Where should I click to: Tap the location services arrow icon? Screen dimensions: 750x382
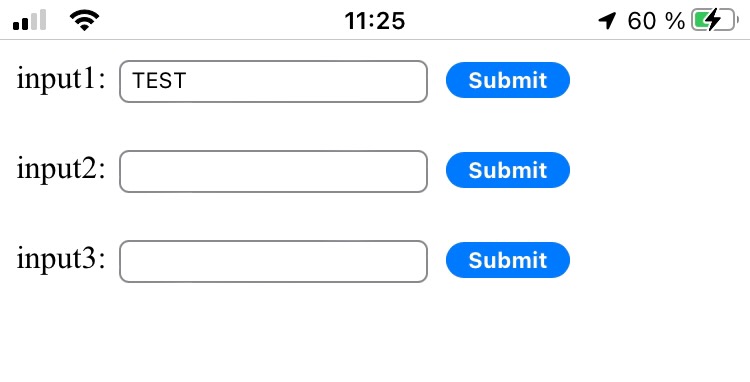pyautogui.click(x=607, y=21)
